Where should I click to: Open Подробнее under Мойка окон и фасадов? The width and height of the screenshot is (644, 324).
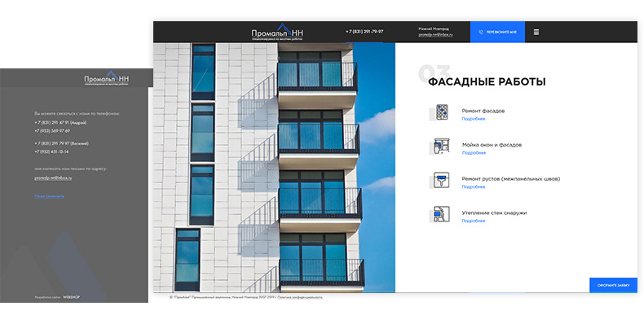[474, 153]
